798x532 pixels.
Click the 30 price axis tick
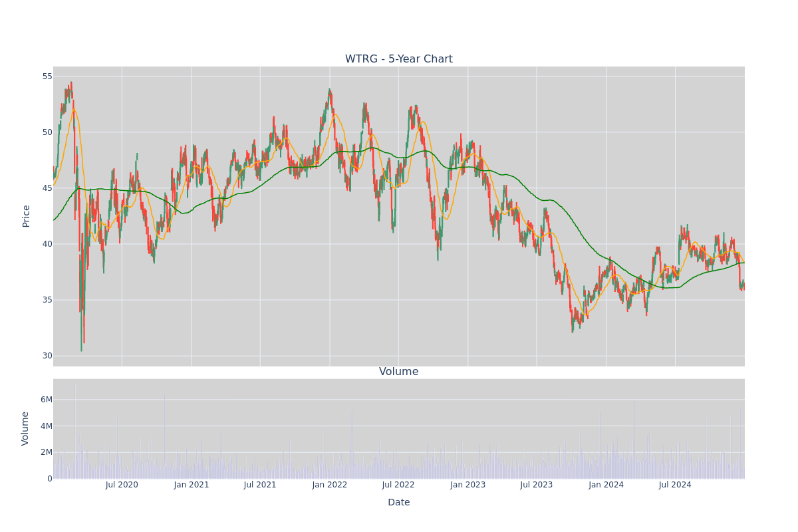[x=47, y=355]
